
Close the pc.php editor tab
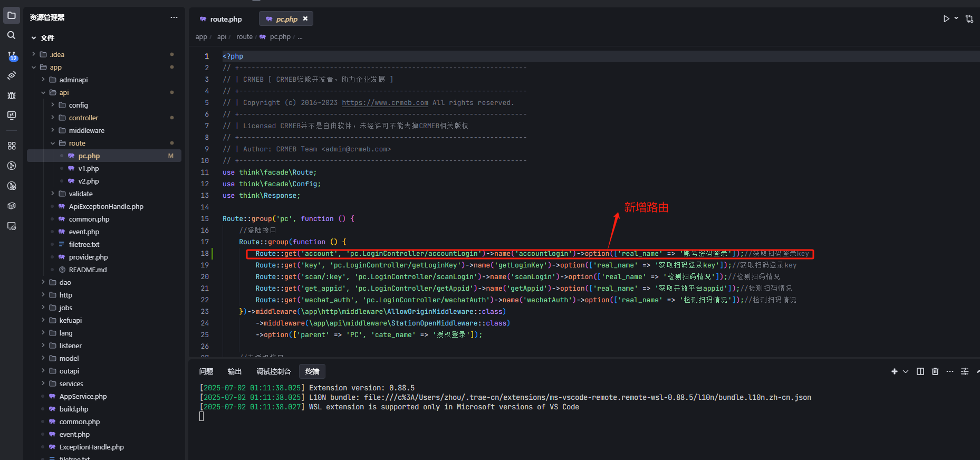click(x=305, y=18)
